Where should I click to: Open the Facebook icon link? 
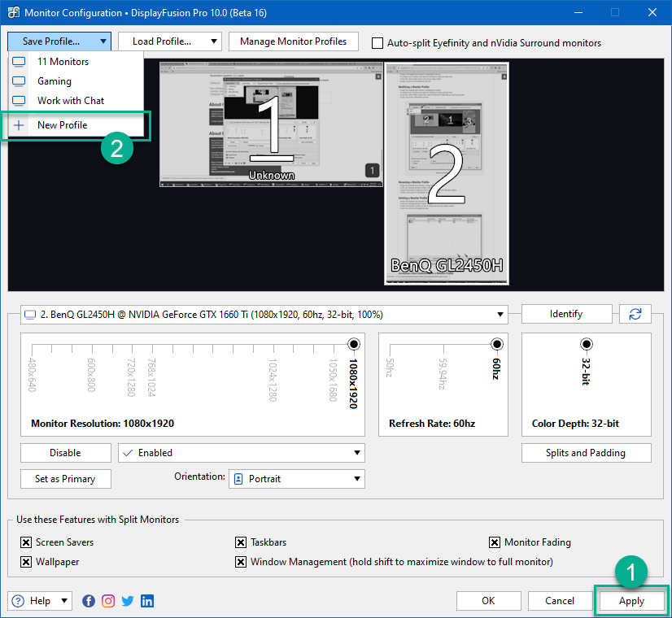(89, 601)
